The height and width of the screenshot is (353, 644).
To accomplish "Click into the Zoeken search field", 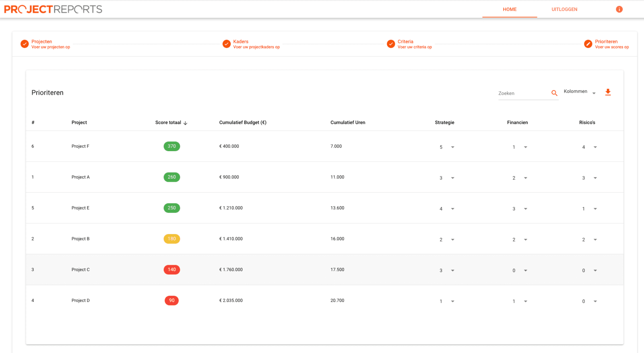I will point(523,93).
